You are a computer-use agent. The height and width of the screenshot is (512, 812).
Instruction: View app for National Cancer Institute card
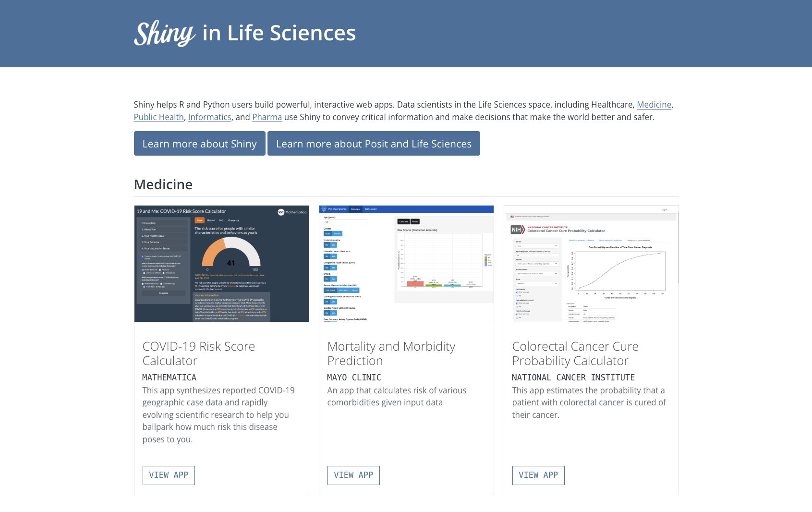(538, 475)
